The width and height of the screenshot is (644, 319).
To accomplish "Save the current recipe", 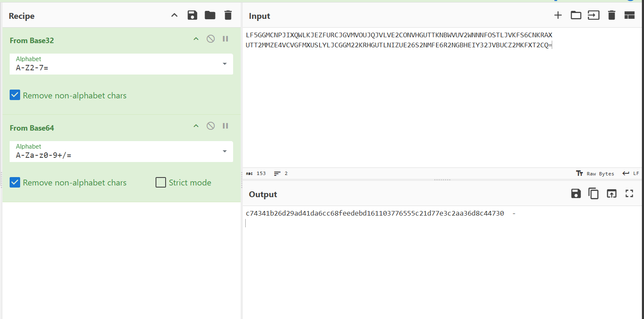I will pos(192,15).
